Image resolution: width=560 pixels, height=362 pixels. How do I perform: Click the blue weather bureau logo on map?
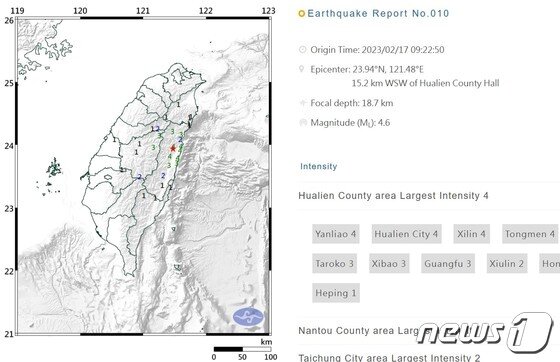point(248,317)
